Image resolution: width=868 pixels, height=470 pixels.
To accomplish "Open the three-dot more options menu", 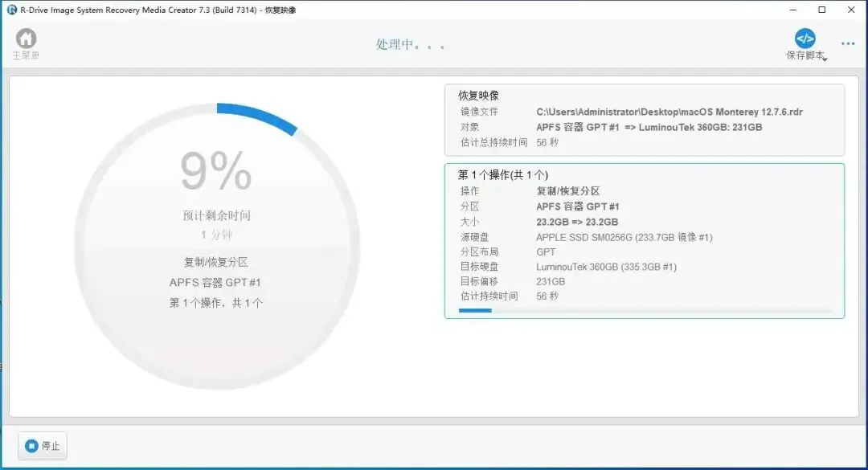I will 848,43.
